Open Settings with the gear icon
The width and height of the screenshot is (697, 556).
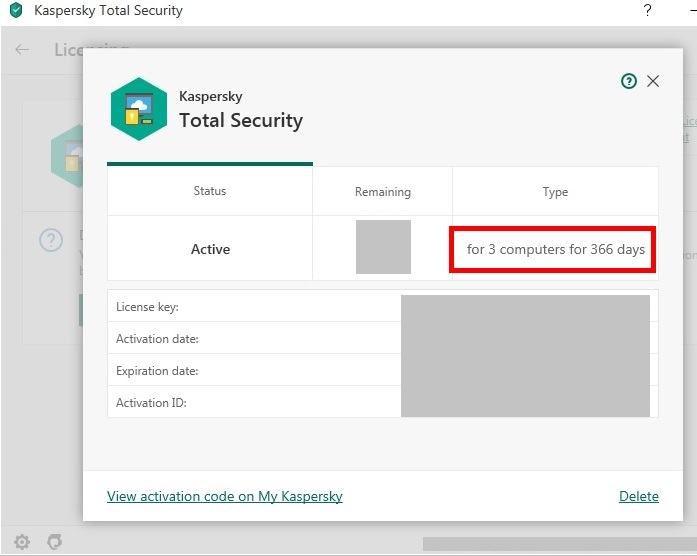22,542
